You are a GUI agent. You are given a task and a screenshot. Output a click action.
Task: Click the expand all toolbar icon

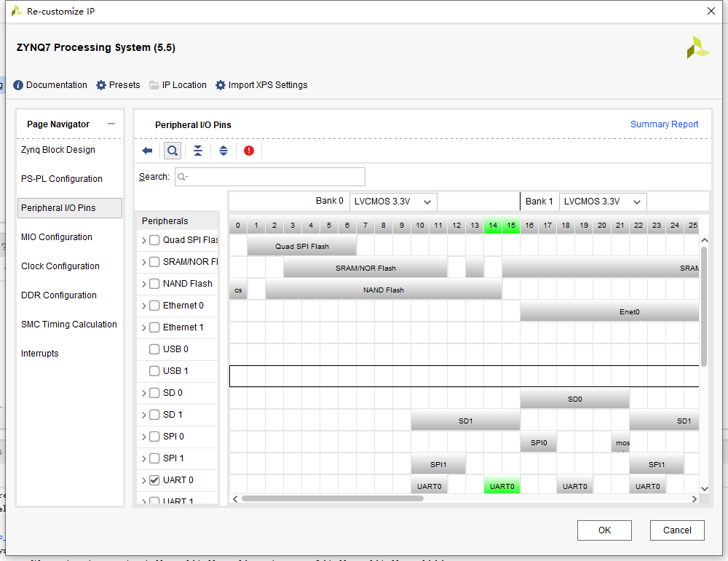click(223, 151)
